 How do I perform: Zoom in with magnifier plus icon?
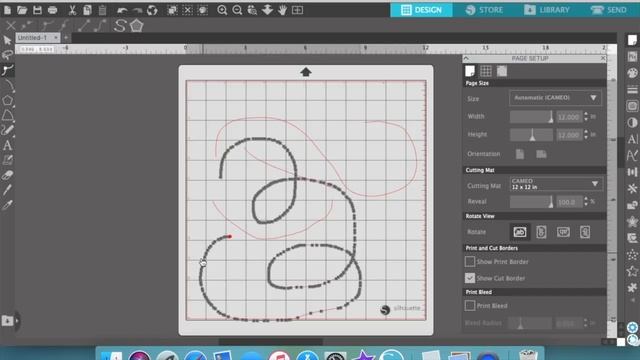pos(222,10)
